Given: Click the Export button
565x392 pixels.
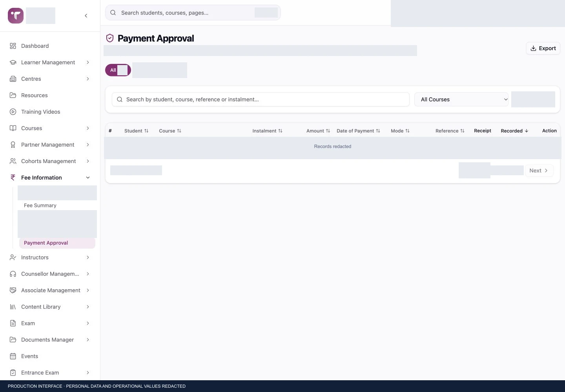Looking at the screenshot, I should point(543,48).
